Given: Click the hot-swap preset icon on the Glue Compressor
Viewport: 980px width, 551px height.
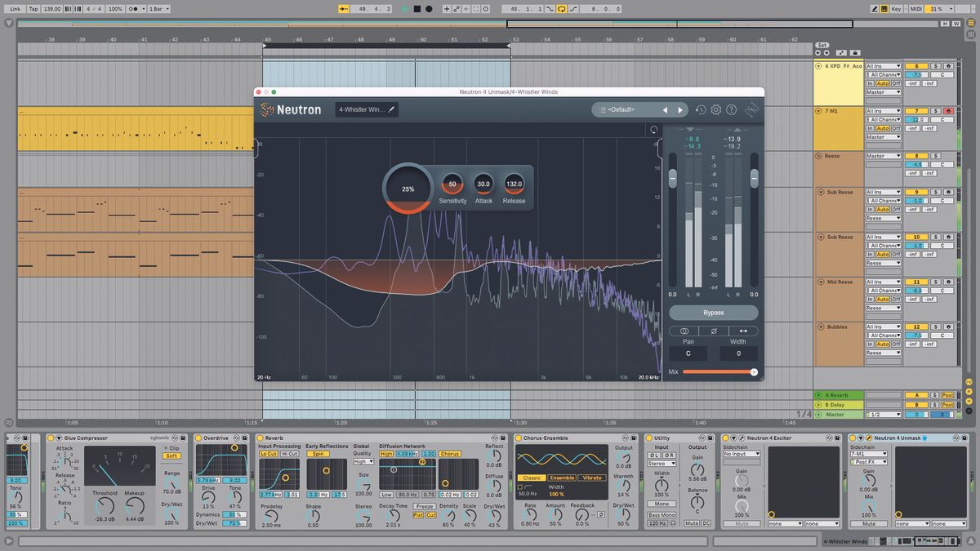Looking at the screenshot, I should (174, 438).
